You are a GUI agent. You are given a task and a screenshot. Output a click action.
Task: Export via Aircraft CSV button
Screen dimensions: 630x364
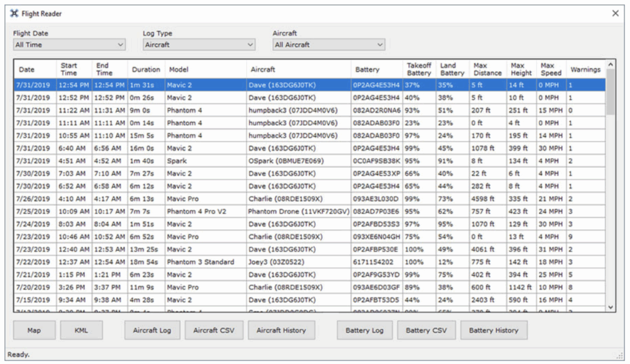[x=213, y=330]
